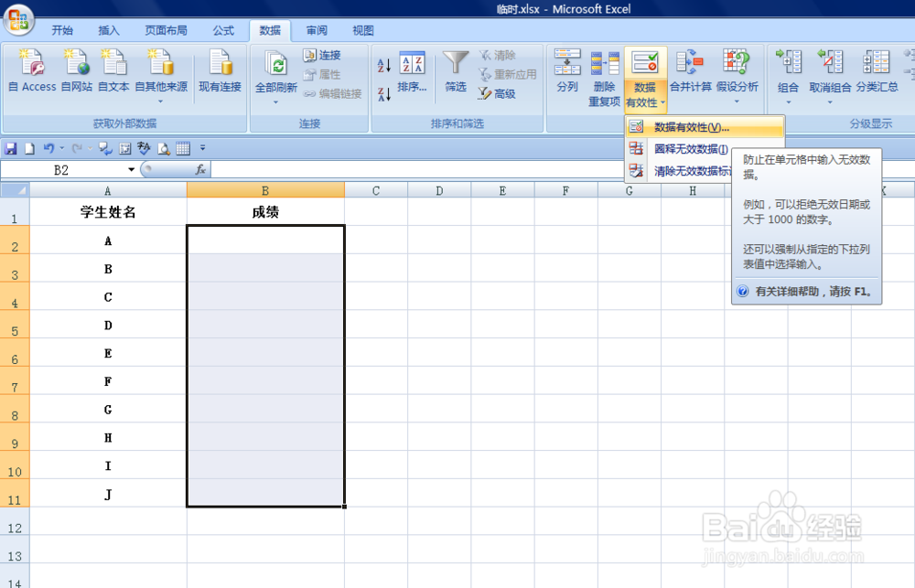Image resolution: width=915 pixels, height=588 pixels.
Task: Open the Office button menu
Action: click(x=18, y=18)
